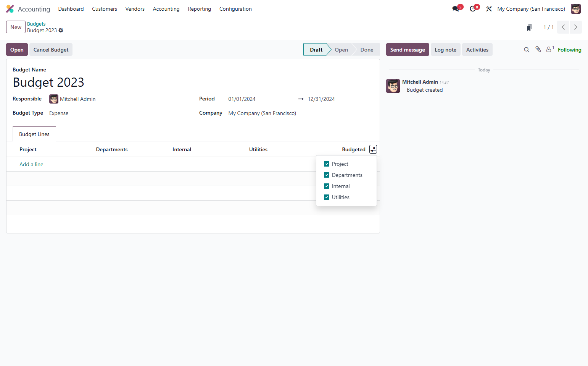Click the Accounting app logo icon
Viewport: 588px width, 366px height.
coord(10,9)
